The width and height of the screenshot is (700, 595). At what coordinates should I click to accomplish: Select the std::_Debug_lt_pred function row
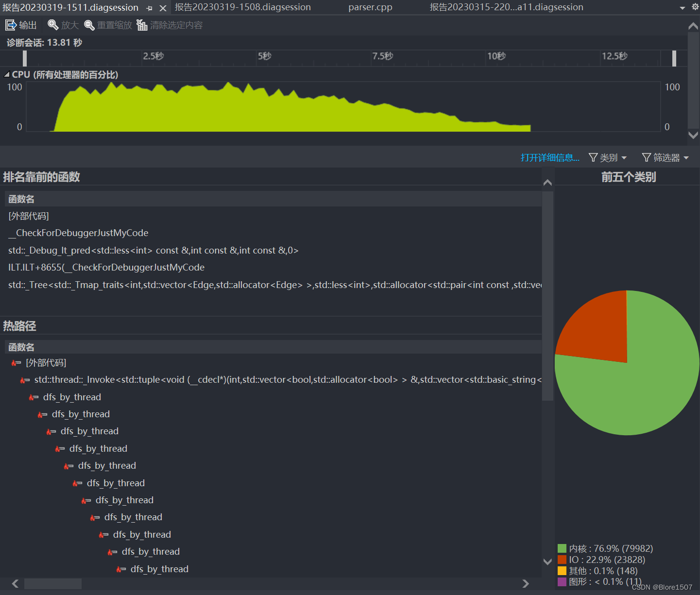[x=273, y=251]
